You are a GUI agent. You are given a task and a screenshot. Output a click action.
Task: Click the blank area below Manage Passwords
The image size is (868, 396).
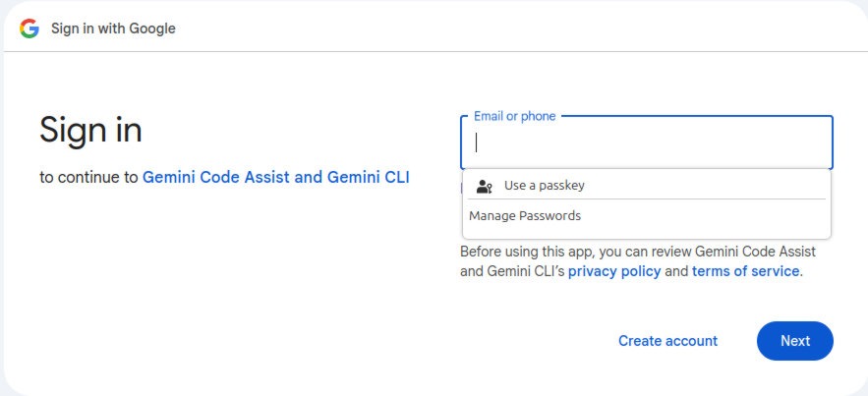coord(647,231)
